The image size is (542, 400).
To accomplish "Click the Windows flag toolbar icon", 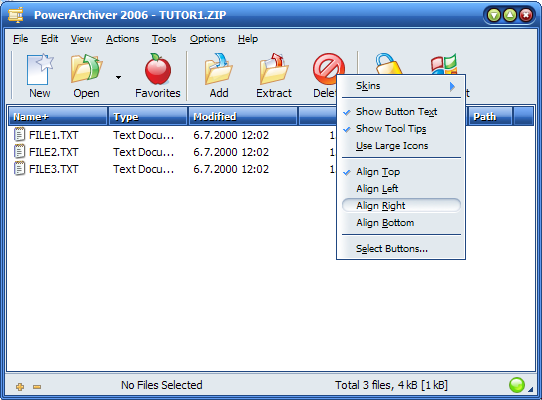I will 444,64.
